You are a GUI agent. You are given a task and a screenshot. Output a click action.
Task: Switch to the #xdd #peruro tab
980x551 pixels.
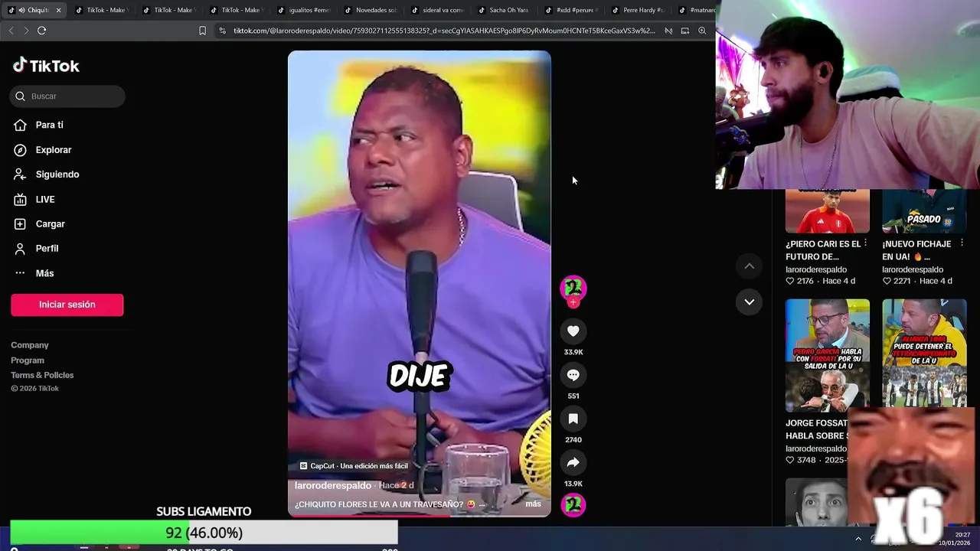pyautogui.click(x=572, y=10)
